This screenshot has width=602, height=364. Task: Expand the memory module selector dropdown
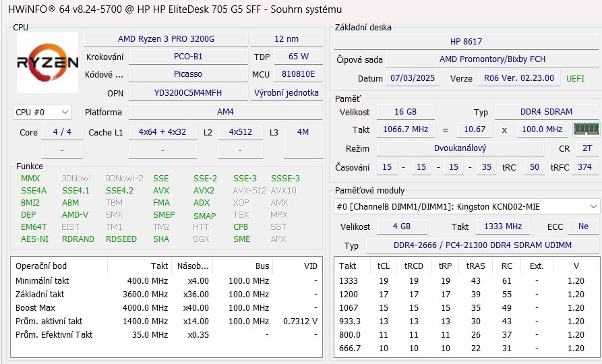466,206
